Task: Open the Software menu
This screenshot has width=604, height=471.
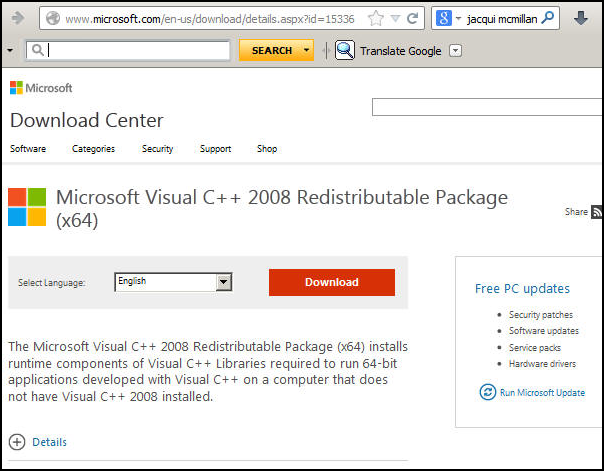Action: [28, 149]
